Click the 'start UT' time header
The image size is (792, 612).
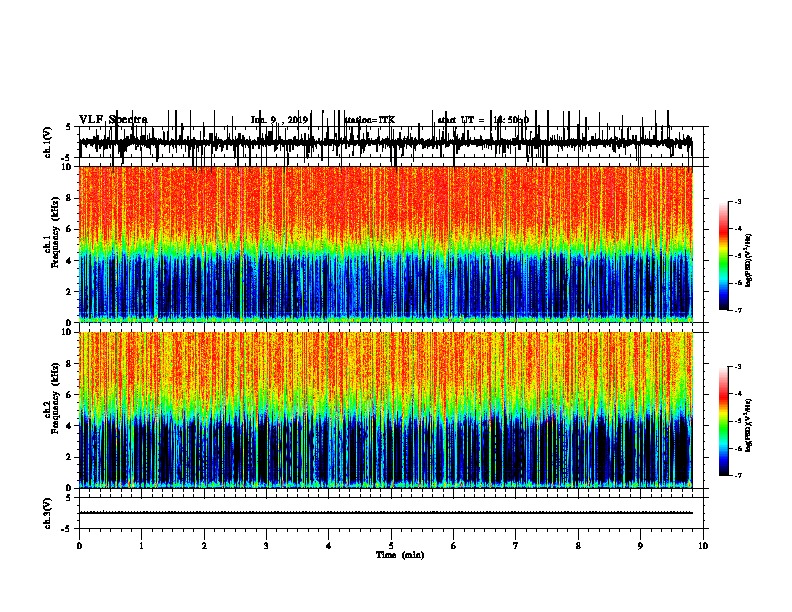483,120
